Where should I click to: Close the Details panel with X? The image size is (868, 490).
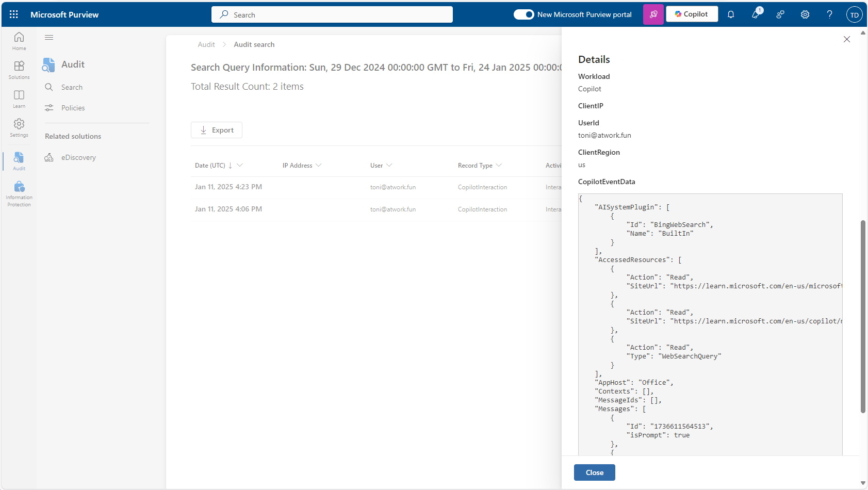coord(847,39)
